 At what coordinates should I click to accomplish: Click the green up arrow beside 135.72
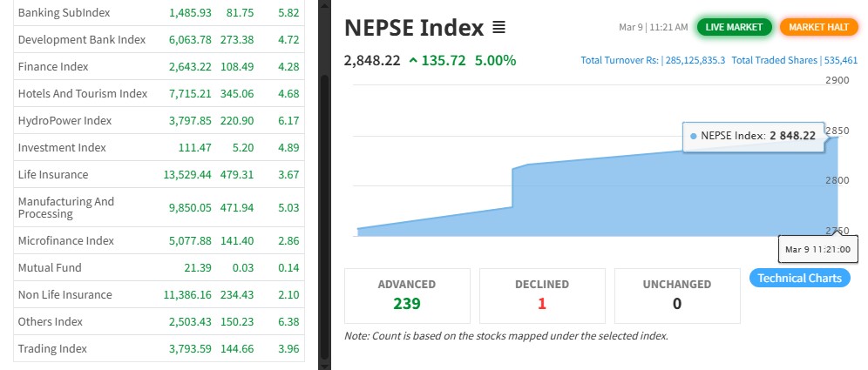tap(413, 60)
